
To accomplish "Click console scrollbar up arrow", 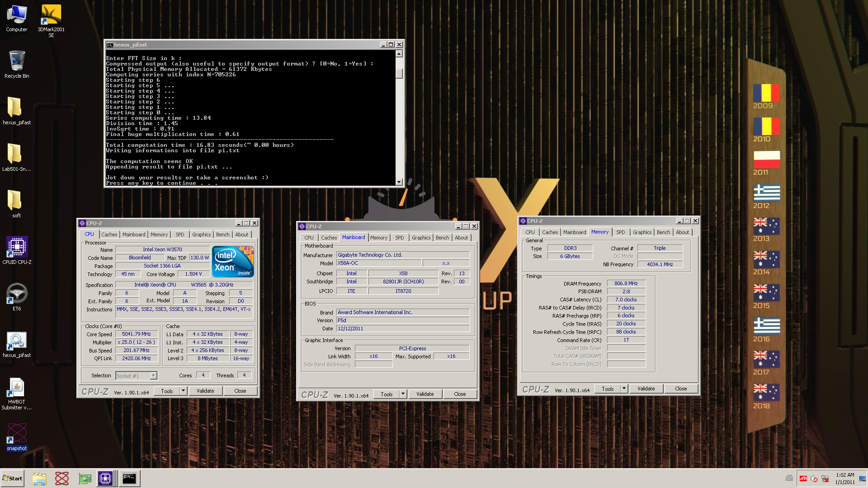I will click(399, 54).
